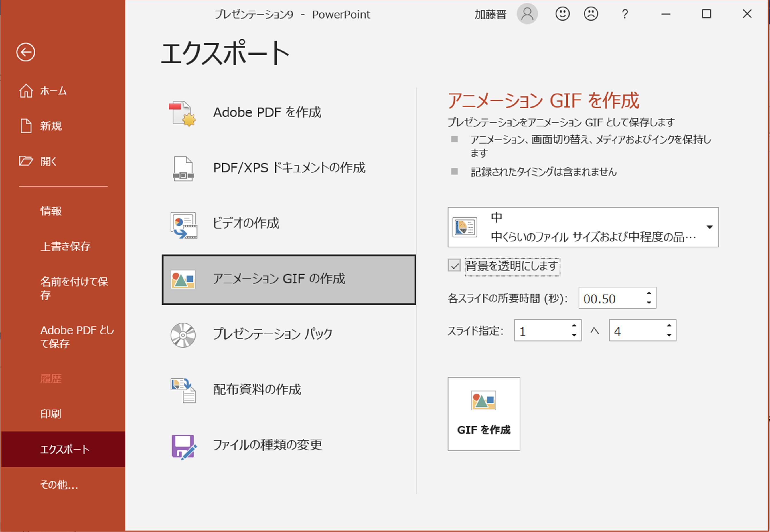Click the presentation pack CD icon
770x532 pixels.
click(183, 335)
